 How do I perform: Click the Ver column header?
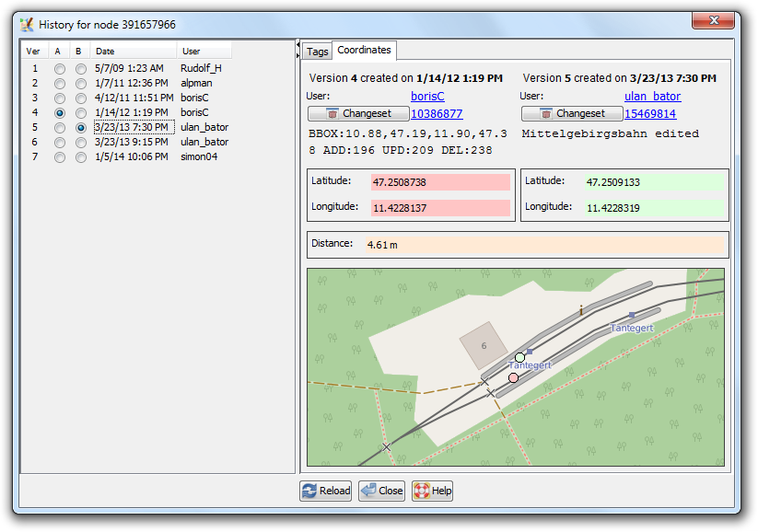[34, 52]
